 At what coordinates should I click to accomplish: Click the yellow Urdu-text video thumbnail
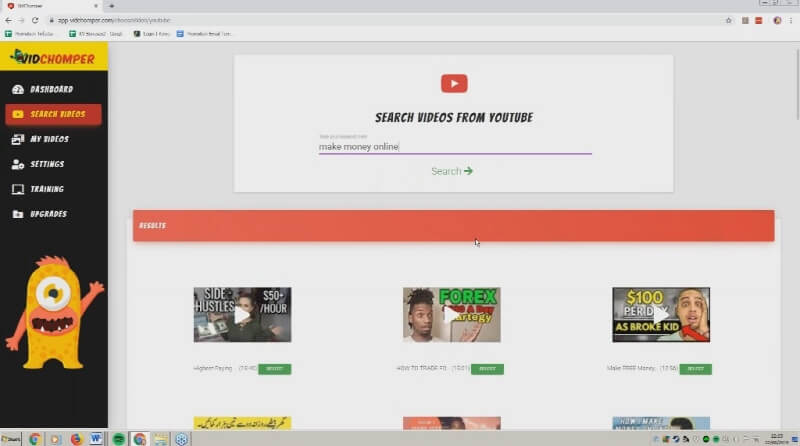click(x=242, y=423)
